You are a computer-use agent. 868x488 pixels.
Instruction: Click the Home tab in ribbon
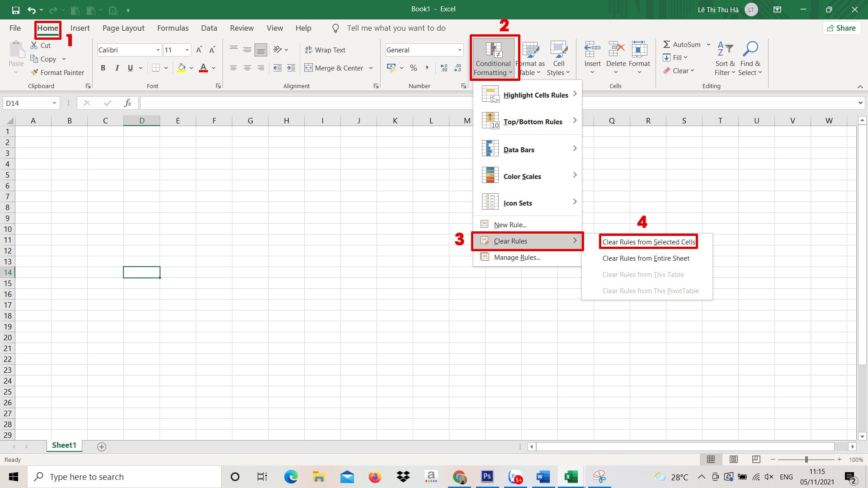tap(47, 28)
